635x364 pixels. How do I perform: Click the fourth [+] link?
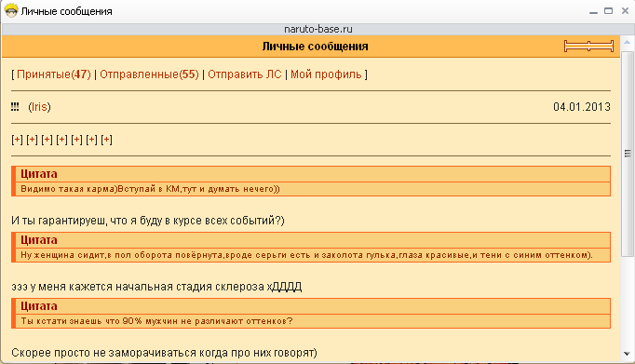click(x=62, y=140)
